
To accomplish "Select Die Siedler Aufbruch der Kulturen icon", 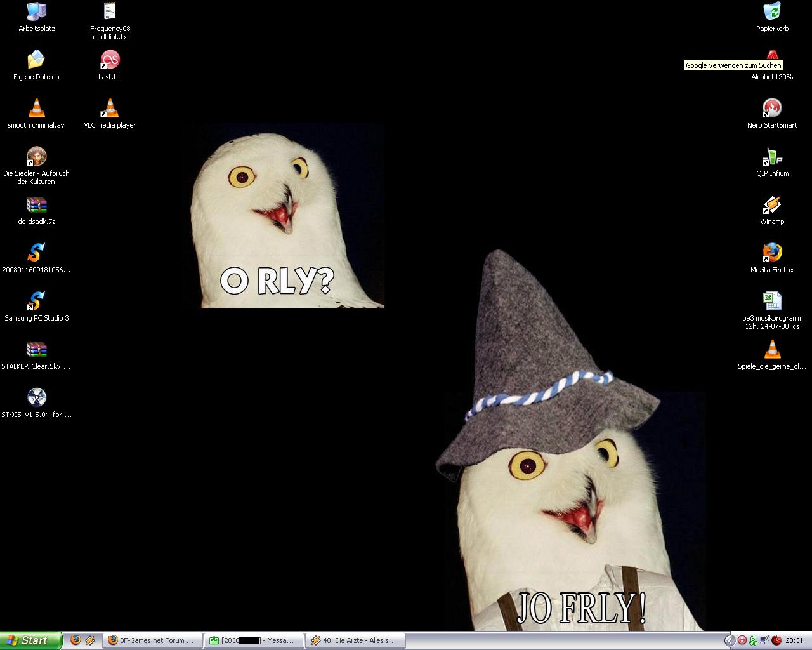I will (x=36, y=166).
